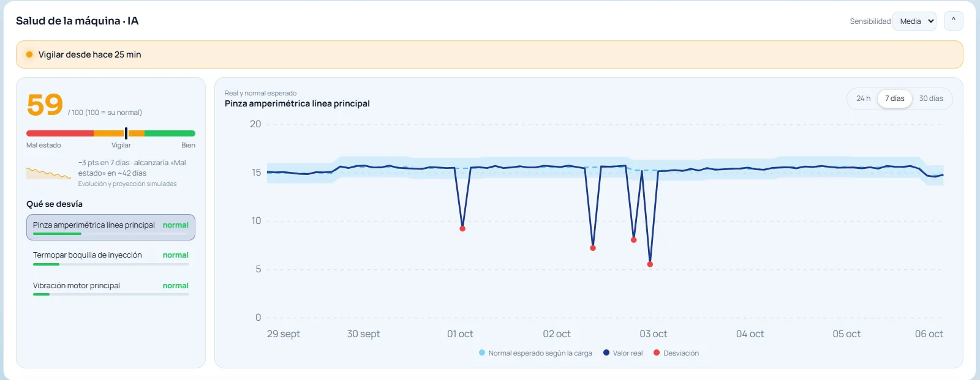Image resolution: width=980 pixels, height=380 pixels.
Task: Open the Sensibilidad dropdown set to Media
Action: pos(914,21)
